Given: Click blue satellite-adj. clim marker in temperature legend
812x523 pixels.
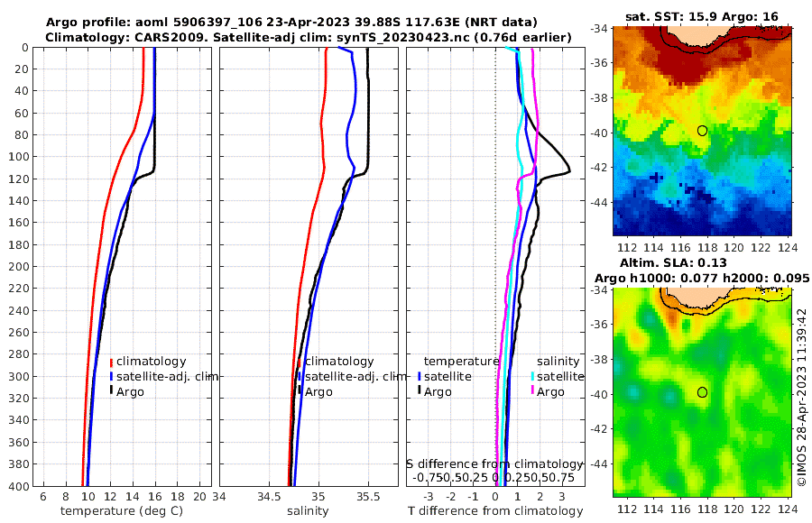Looking at the screenshot, I should pos(111,376).
